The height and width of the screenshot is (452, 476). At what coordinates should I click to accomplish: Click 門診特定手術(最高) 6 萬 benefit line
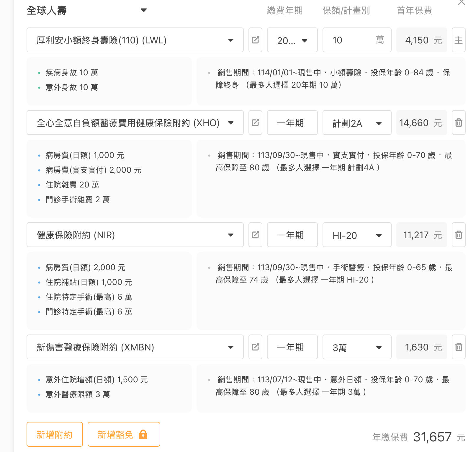tap(89, 311)
